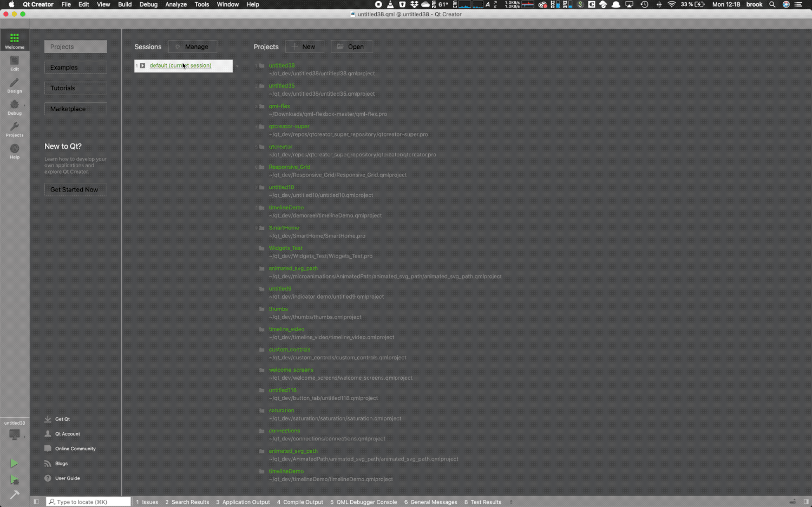The height and width of the screenshot is (507, 812).
Task: Open the Test Results pane
Action: click(483, 502)
